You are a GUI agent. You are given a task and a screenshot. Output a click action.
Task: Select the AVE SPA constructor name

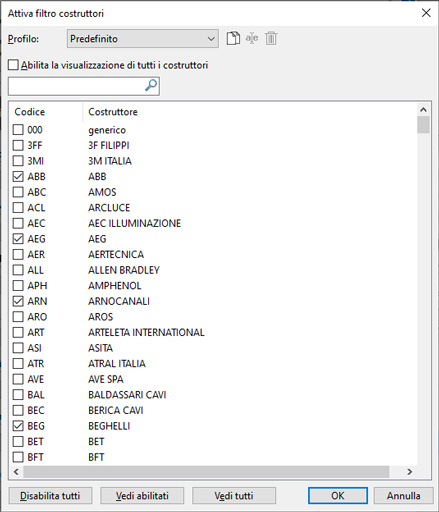[x=106, y=379]
